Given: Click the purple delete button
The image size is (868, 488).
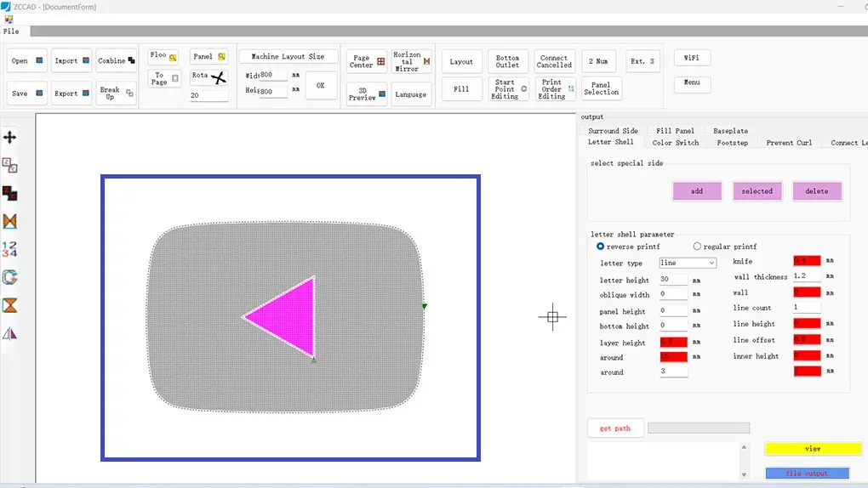Looking at the screenshot, I should [x=817, y=191].
